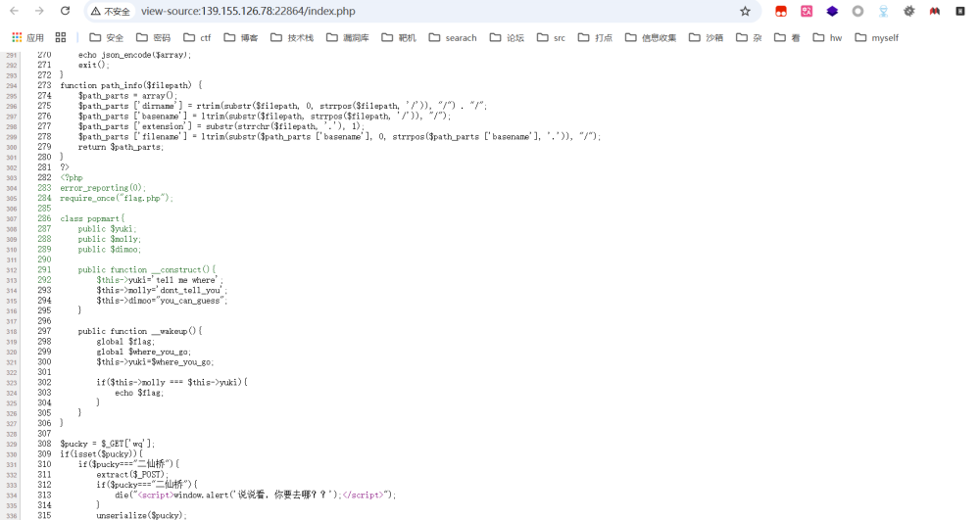
Task: Open the 信息收集 bookmark folder
Action: 651,37
